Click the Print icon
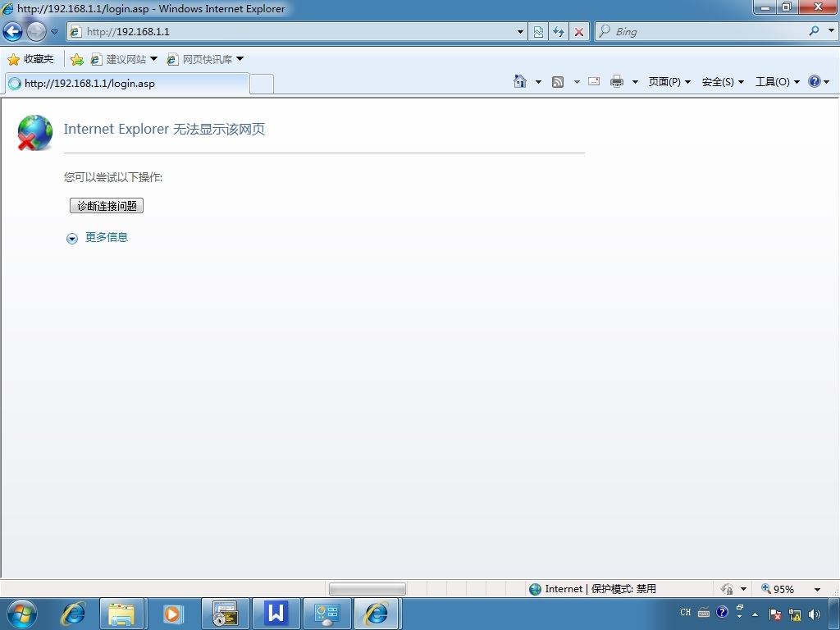The image size is (840, 630). point(617,81)
